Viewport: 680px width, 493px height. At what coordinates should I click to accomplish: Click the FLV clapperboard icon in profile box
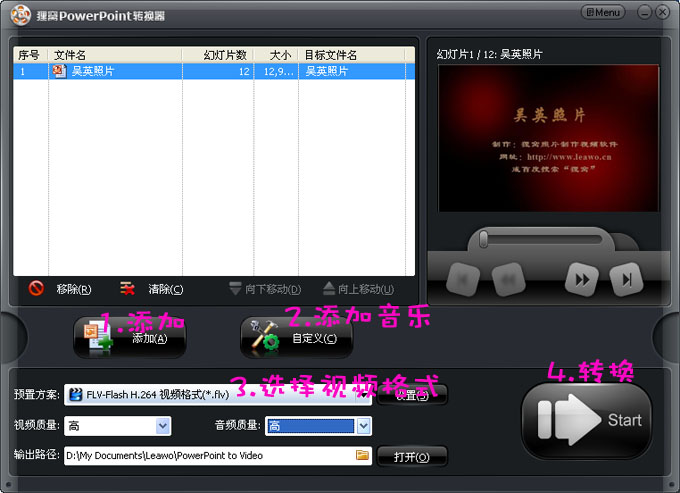point(76,394)
